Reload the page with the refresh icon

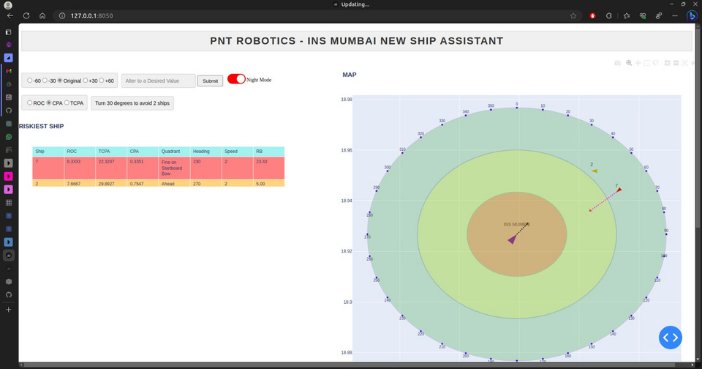26,16
